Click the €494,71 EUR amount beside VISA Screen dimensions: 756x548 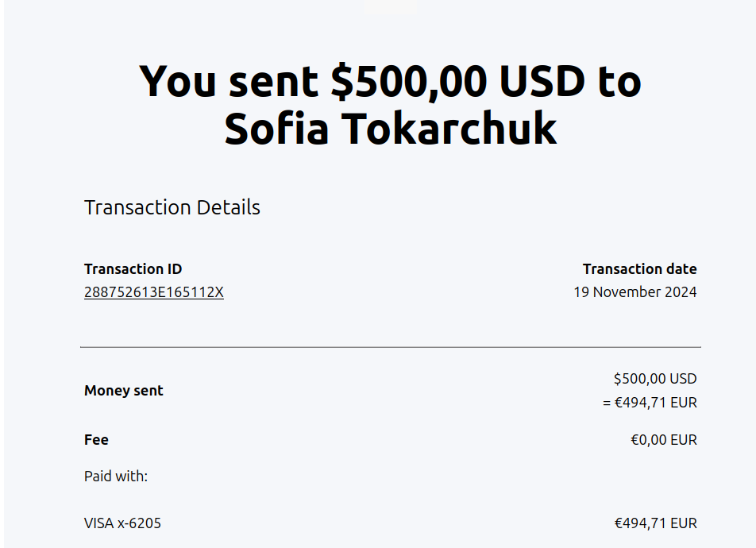tap(655, 523)
